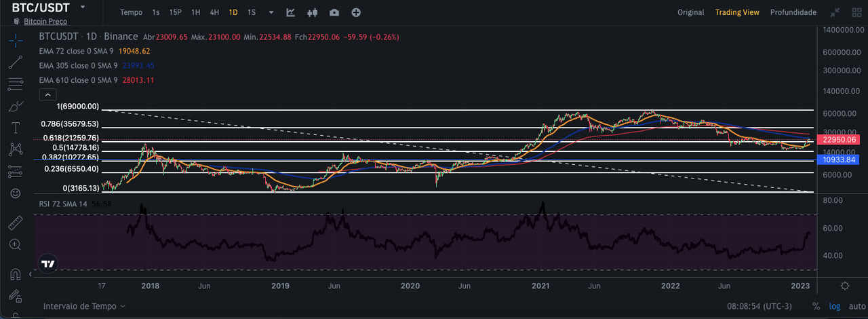Click the 2019 label on time axis
The image size is (868, 319).
point(280,286)
